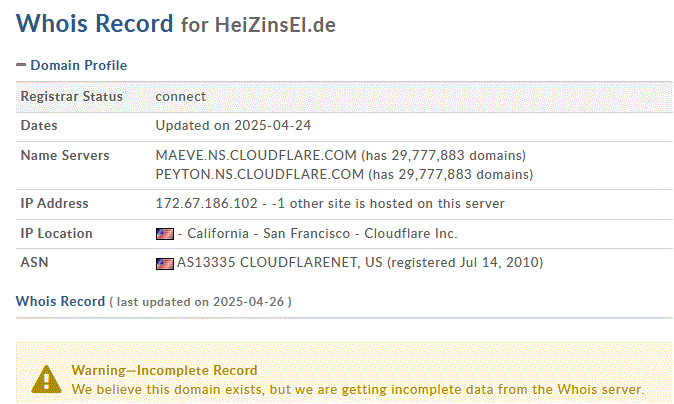Click the California - San Francisco location text
Viewport: 674px width, 404px height.
(269, 233)
